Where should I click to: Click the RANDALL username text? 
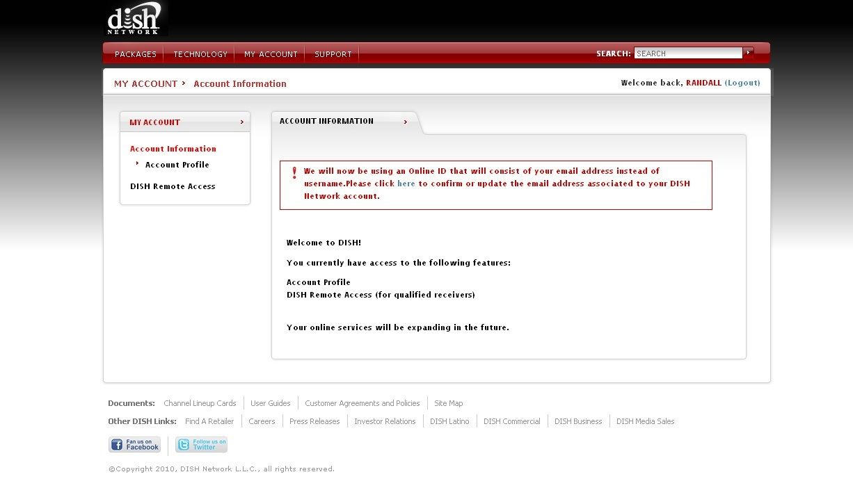[704, 83]
